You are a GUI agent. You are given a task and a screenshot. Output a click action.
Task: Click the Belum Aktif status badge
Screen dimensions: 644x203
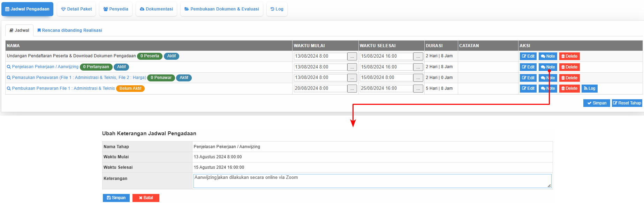pos(130,88)
